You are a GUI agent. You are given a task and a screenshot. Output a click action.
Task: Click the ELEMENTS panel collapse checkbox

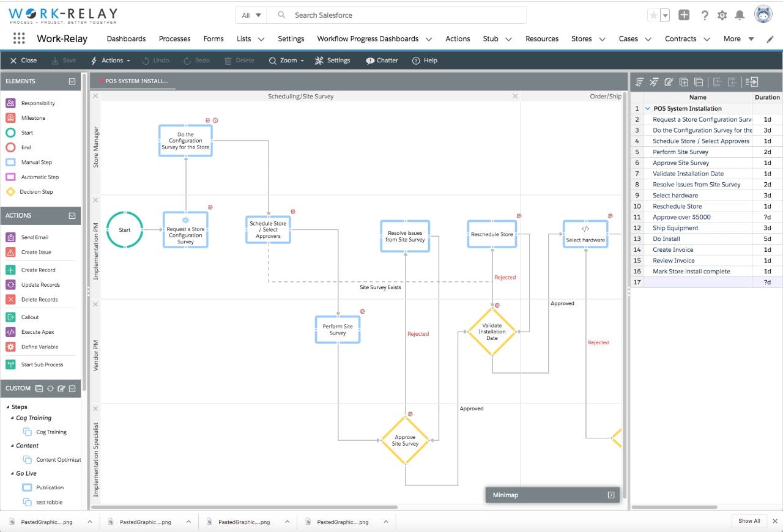72,81
